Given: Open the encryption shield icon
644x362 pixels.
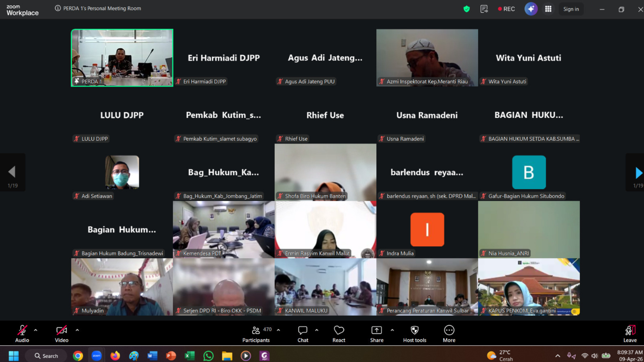Looking at the screenshot, I should tap(466, 9).
